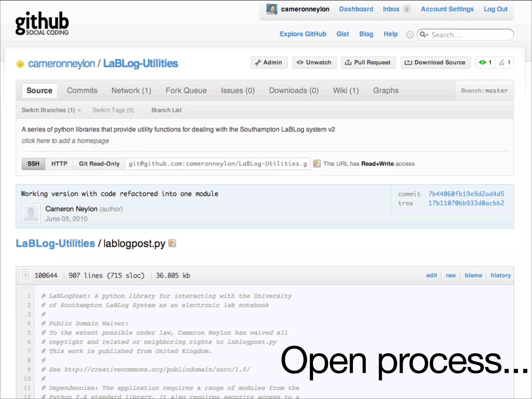Click the Inbox count badge showing 0
Screen dimensions: 532x399
click(x=407, y=10)
